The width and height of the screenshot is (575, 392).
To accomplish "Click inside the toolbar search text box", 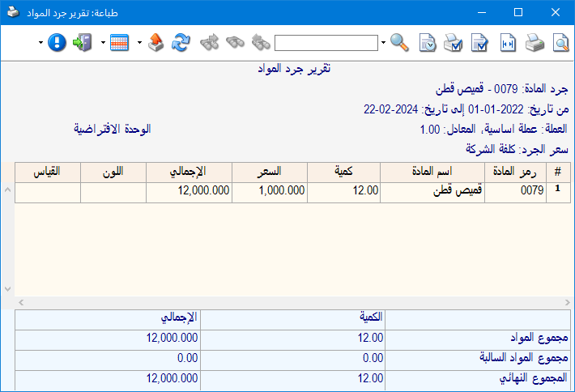I will [x=326, y=43].
